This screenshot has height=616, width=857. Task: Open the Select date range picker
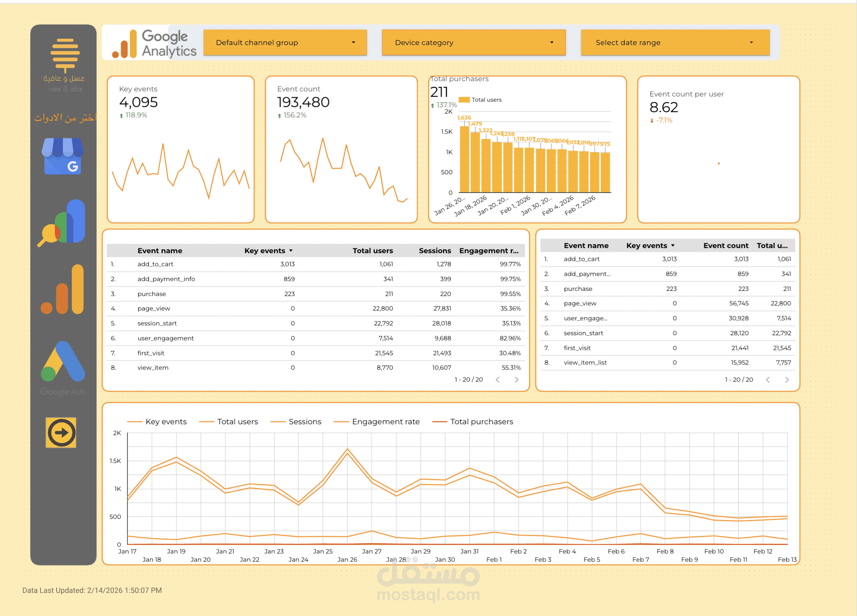pos(675,42)
